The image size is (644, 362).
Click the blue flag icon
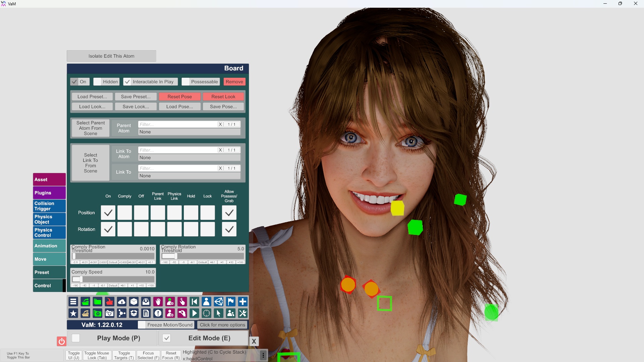(x=231, y=302)
